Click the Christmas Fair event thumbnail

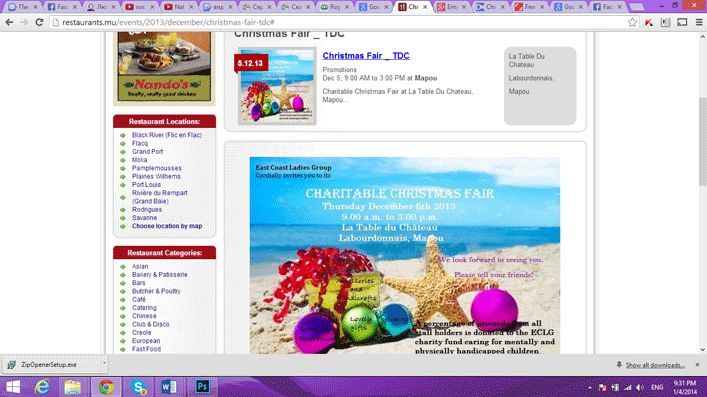277,86
